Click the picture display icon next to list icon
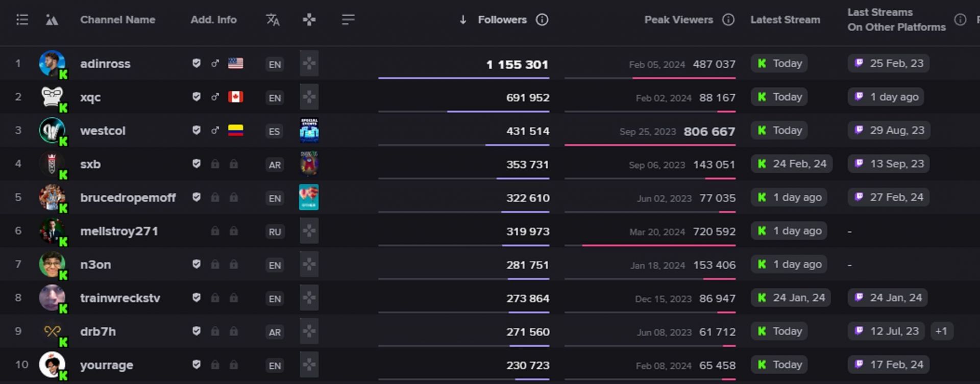This screenshot has height=384, width=980. [53, 20]
